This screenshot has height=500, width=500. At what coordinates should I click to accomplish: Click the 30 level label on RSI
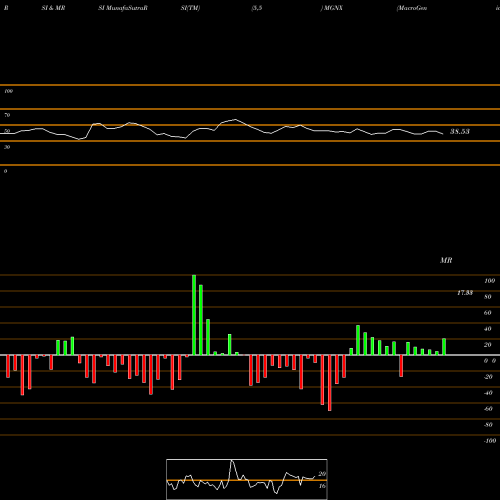coord(7,147)
